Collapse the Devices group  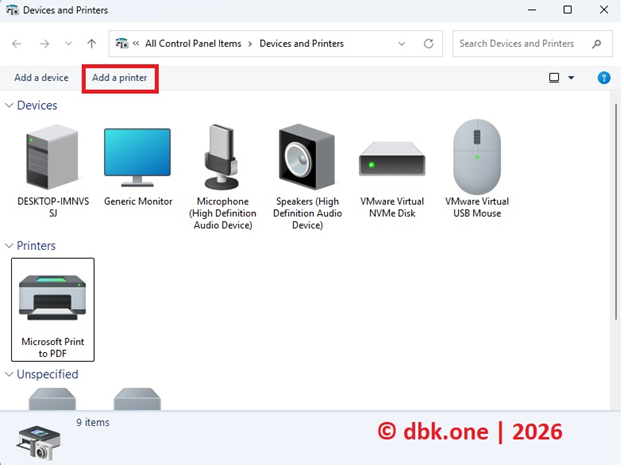click(x=10, y=106)
